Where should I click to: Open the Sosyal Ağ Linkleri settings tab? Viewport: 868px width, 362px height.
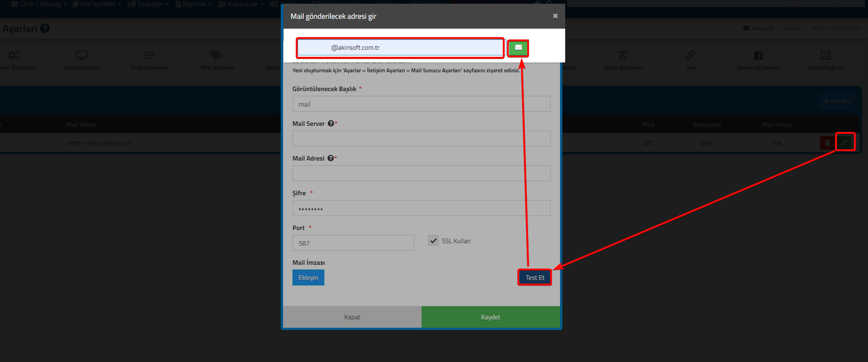(758, 61)
